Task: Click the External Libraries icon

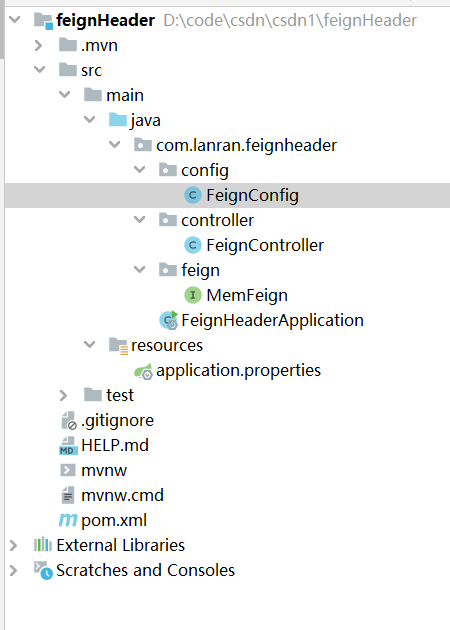Action: [43, 545]
